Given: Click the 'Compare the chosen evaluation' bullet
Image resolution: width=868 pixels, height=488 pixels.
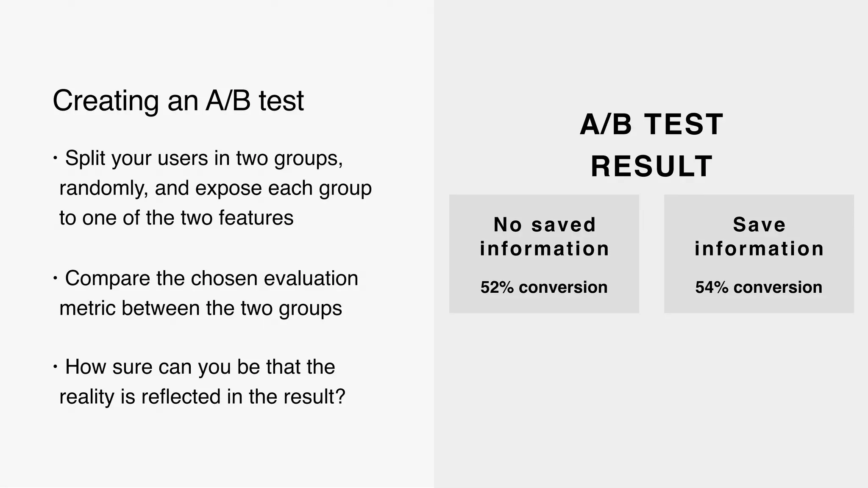Looking at the screenshot, I should (205, 293).
